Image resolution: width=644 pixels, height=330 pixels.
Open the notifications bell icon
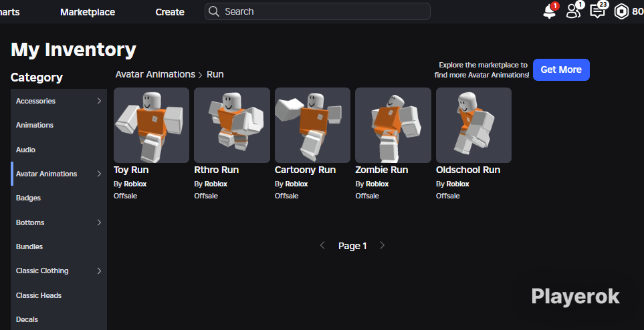point(549,11)
